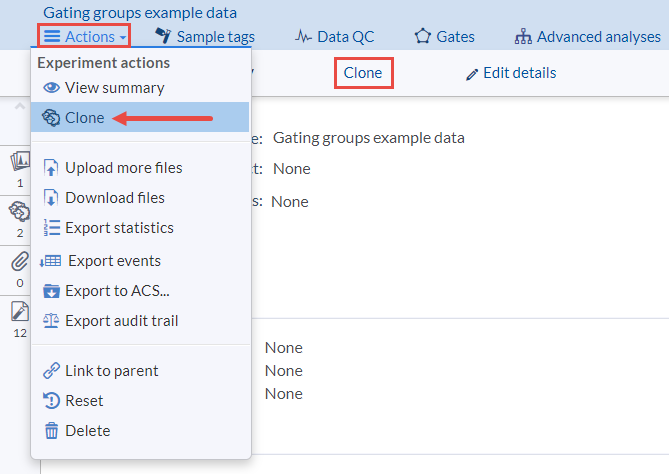Select Clone from the Actions menu
This screenshot has width=669, height=474.
point(84,118)
